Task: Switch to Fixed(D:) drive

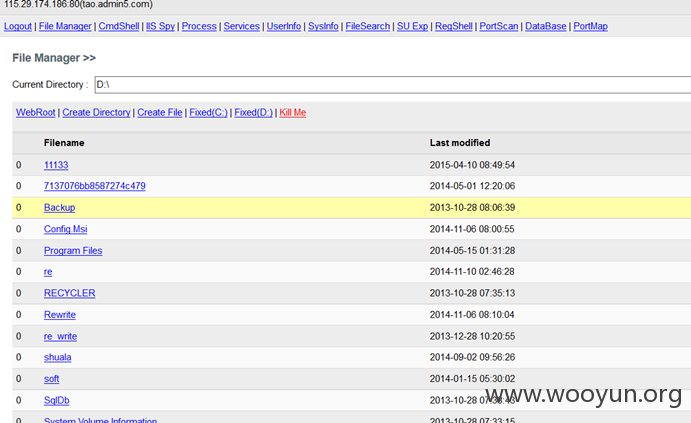Action: point(253,112)
